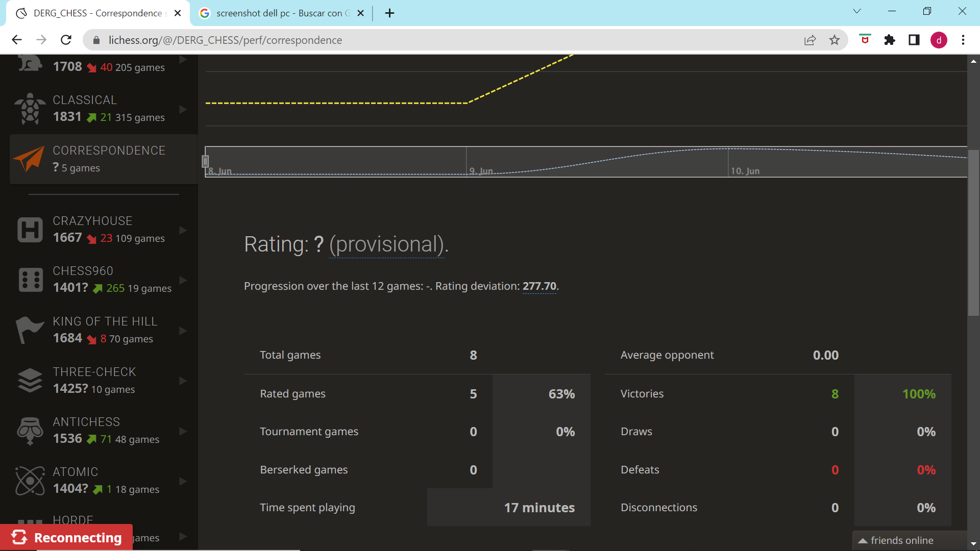980x551 pixels.
Task: Click the Reconnecting status banner
Action: tap(66, 537)
